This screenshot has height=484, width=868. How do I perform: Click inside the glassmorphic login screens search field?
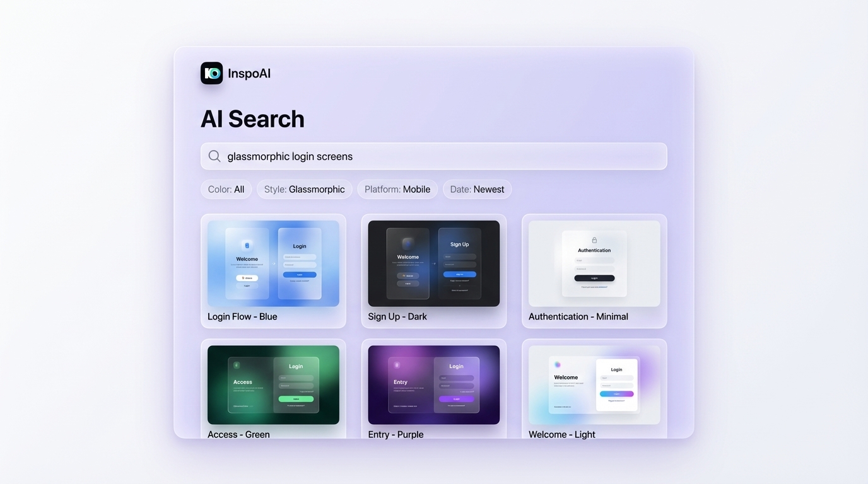point(433,156)
